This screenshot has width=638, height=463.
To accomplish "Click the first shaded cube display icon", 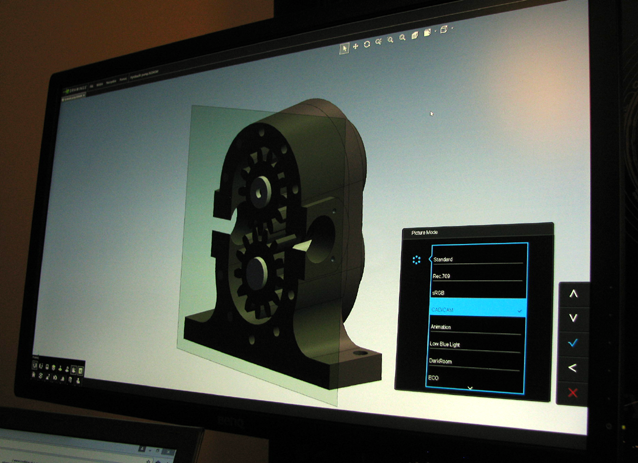I will [x=415, y=35].
